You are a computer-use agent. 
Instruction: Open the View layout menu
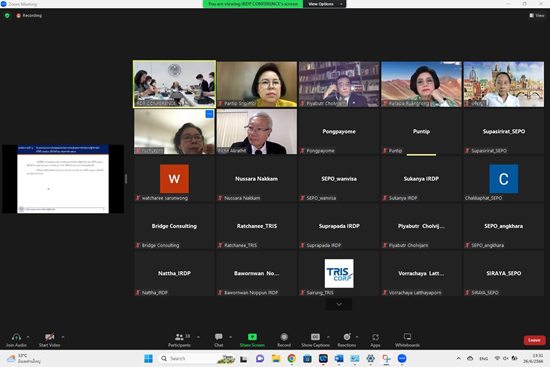click(537, 15)
